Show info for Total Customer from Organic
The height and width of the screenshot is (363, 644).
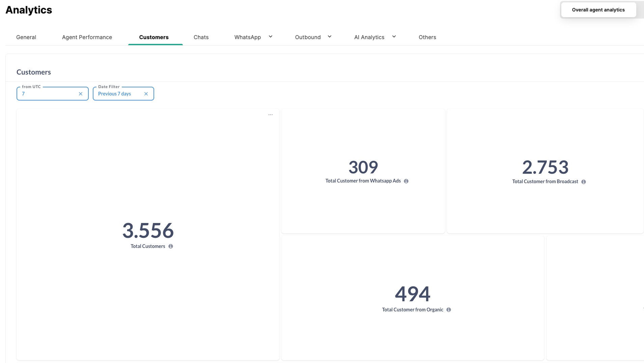[449, 310]
